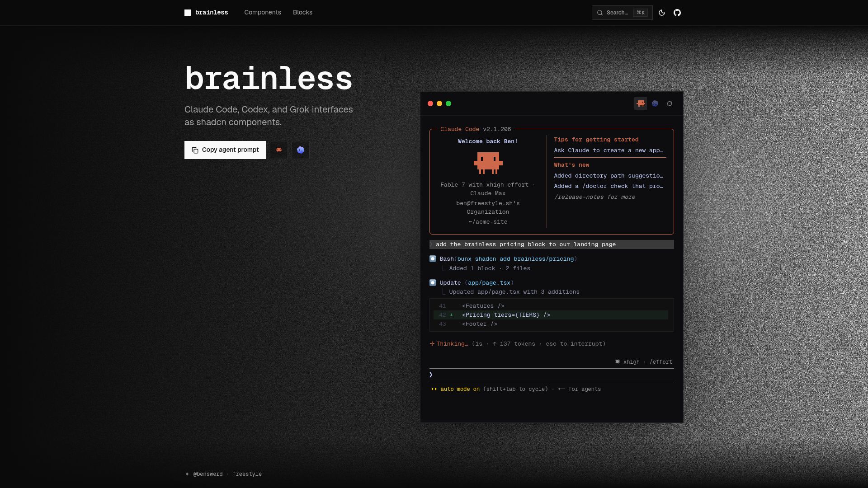
Task: Click the Claude Code mascot button beside Copy agent prompt
Action: point(279,150)
